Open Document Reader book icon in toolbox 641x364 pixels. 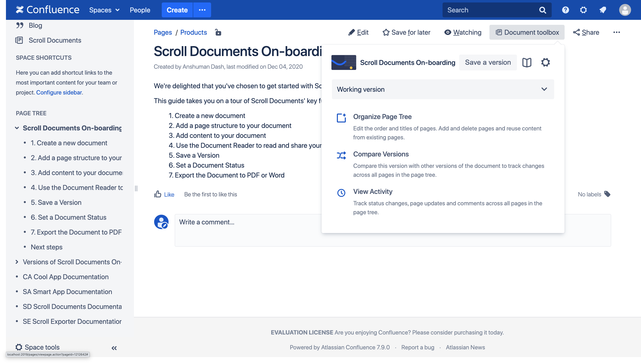527,62
